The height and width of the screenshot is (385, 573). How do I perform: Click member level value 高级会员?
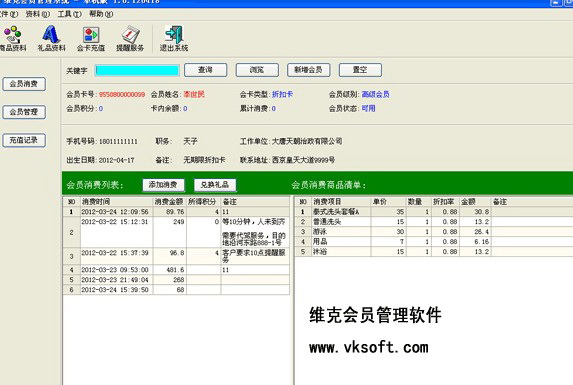point(375,94)
